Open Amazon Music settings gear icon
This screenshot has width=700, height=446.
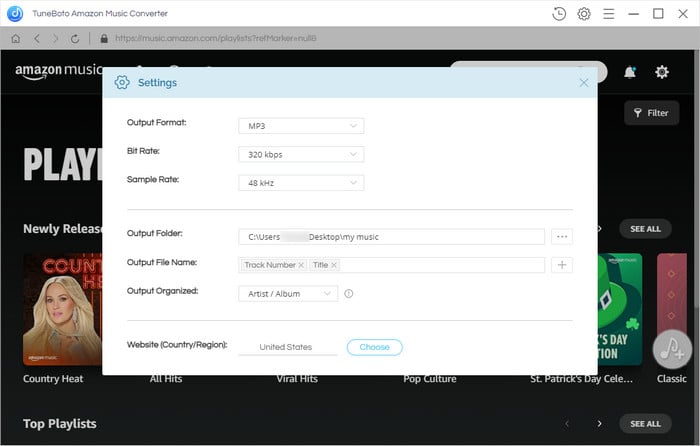click(x=662, y=72)
